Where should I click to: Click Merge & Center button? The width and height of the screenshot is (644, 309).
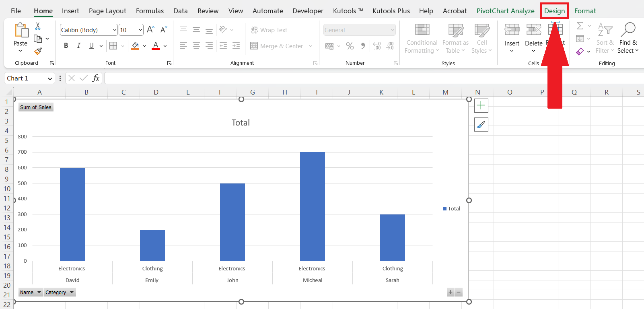(277, 46)
